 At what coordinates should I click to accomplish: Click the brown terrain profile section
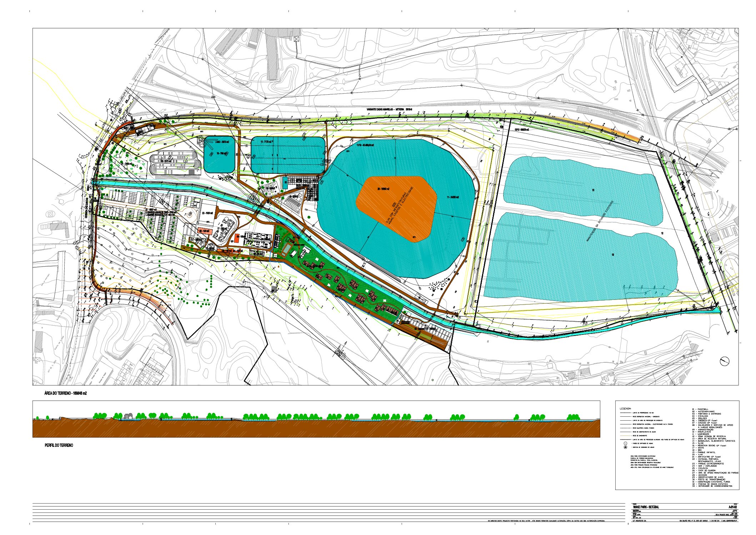(316, 428)
